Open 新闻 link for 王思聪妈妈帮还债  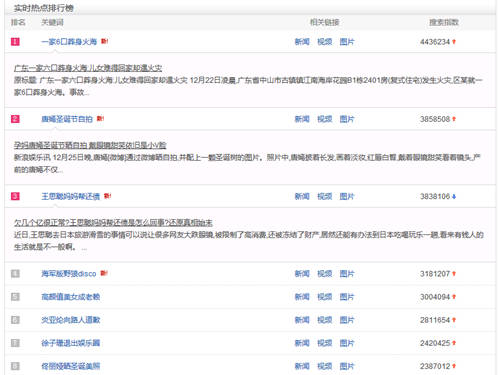click(x=302, y=196)
